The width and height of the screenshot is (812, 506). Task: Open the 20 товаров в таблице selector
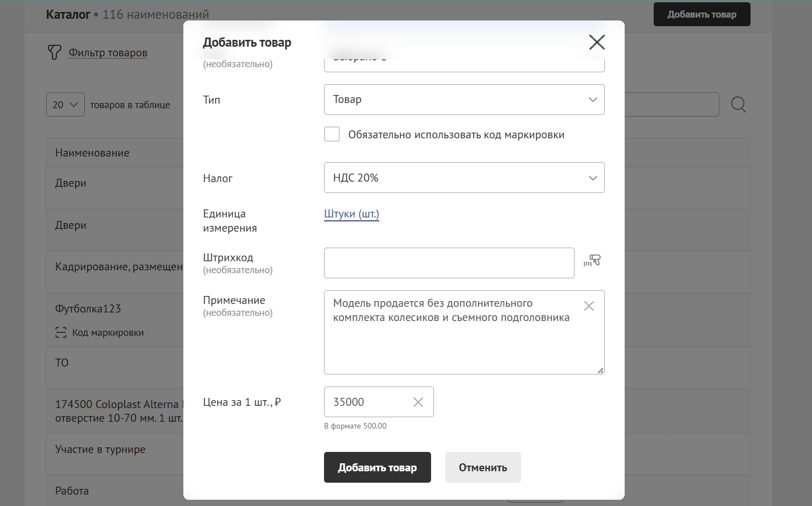pyautogui.click(x=65, y=105)
